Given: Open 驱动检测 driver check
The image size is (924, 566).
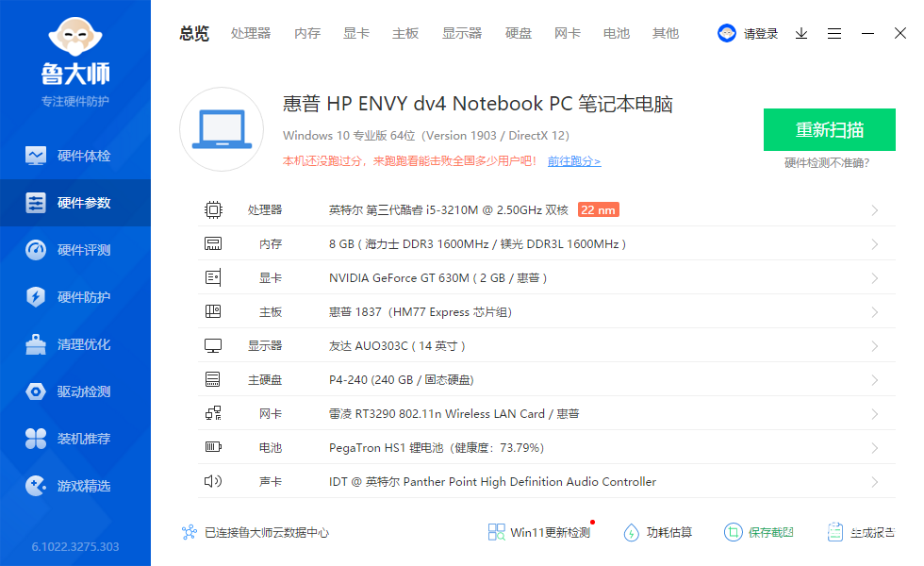Looking at the screenshot, I should pos(75,391).
